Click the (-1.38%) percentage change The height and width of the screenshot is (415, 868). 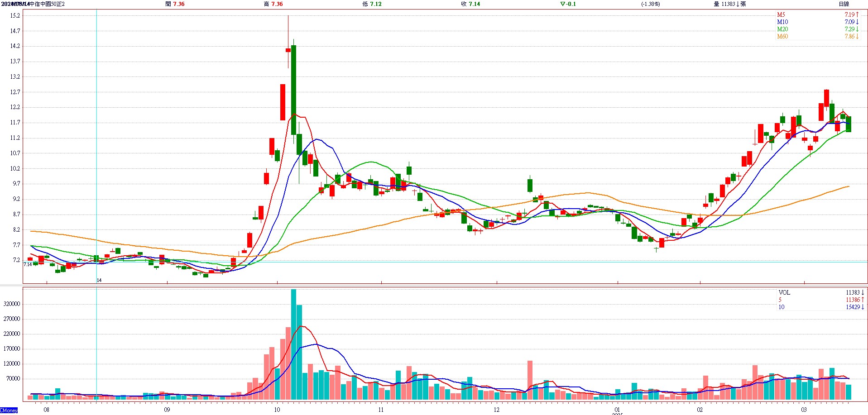(651, 4)
